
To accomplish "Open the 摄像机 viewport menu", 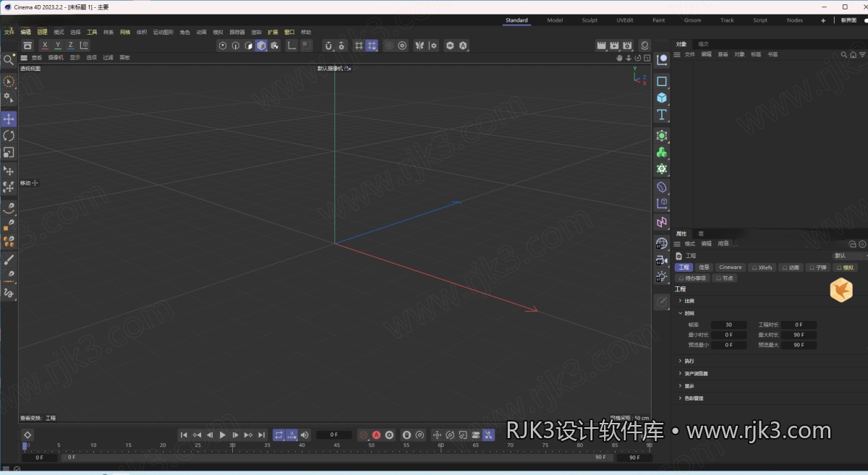I will (x=56, y=57).
